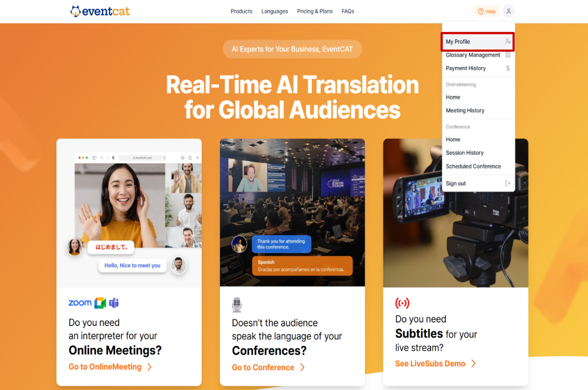588x390 pixels.
Task: Click the red live broadcast icon
Action: [x=402, y=303]
